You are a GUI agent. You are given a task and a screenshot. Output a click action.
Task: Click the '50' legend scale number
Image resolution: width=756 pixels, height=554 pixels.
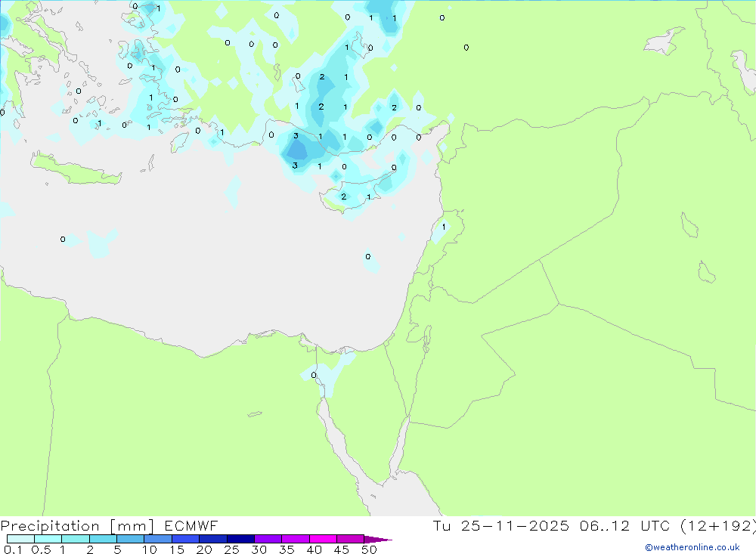tap(369, 549)
